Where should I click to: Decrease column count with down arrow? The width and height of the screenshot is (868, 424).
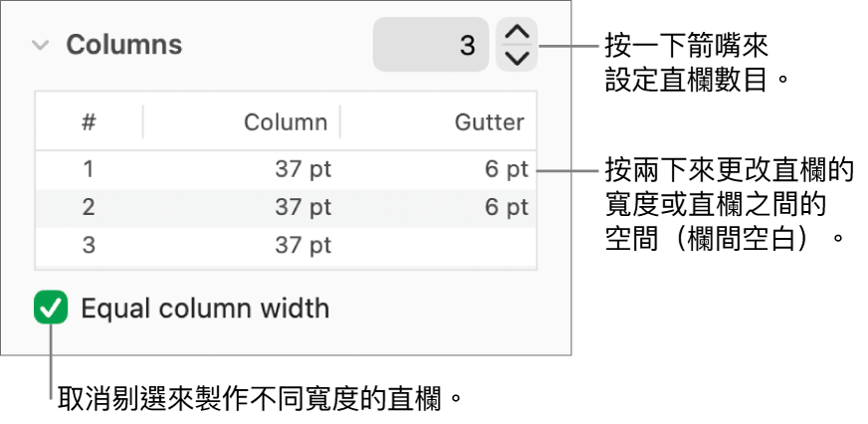tap(517, 58)
